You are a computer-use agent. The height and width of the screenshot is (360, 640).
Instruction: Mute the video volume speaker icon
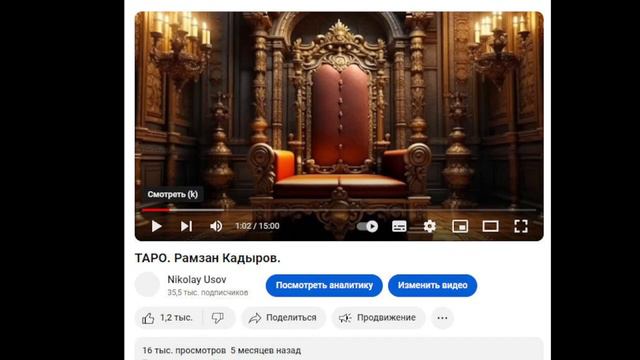point(216,226)
